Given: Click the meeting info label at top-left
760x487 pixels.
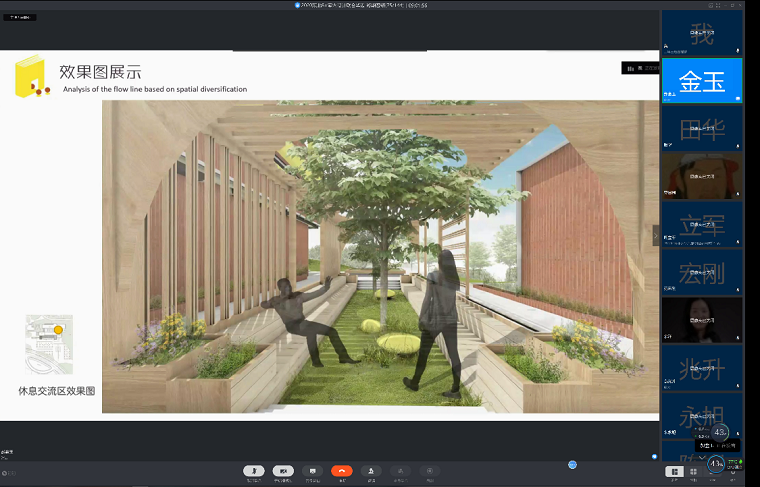Looking at the screenshot, I should coord(20,17).
